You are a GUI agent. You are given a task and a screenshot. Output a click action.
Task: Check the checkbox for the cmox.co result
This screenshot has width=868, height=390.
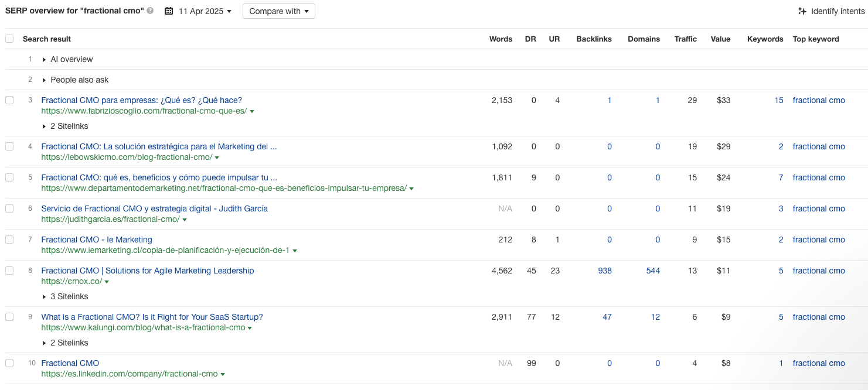coord(9,271)
